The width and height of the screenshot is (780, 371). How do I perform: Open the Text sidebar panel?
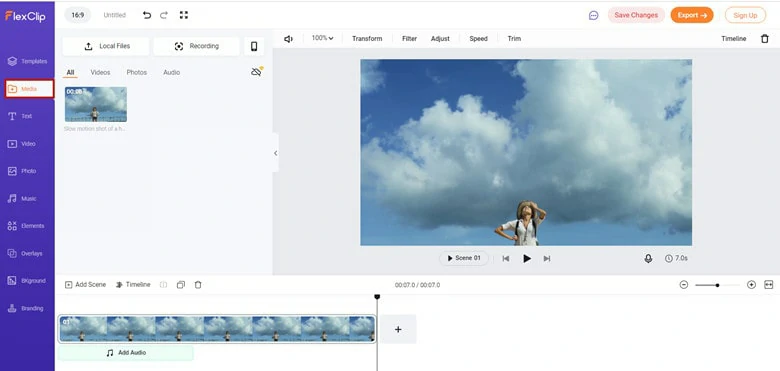point(20,116)
